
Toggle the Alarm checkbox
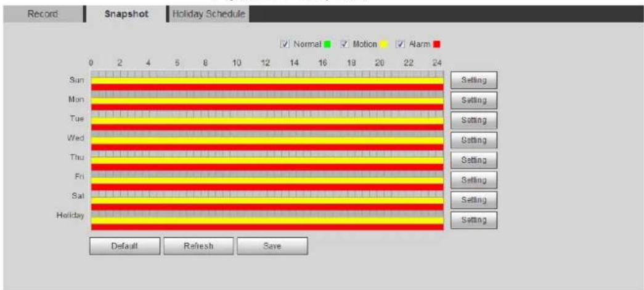[x=399, y=44]
